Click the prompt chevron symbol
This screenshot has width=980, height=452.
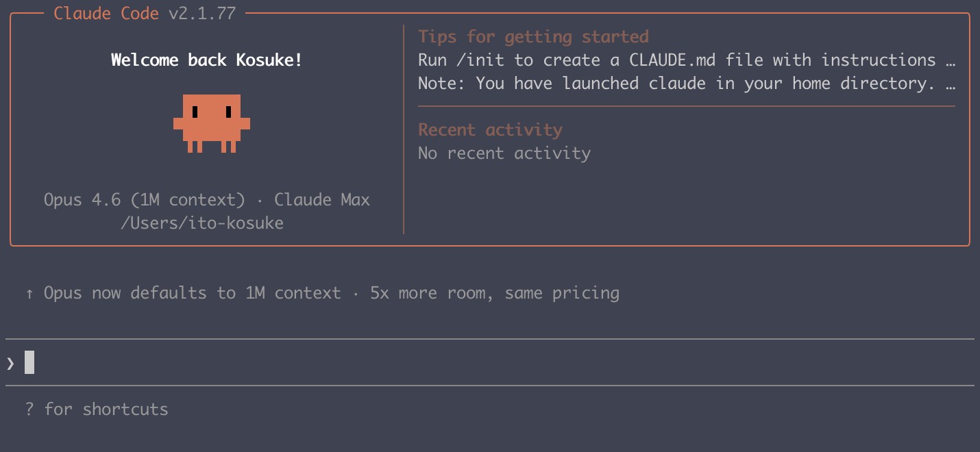10,363
